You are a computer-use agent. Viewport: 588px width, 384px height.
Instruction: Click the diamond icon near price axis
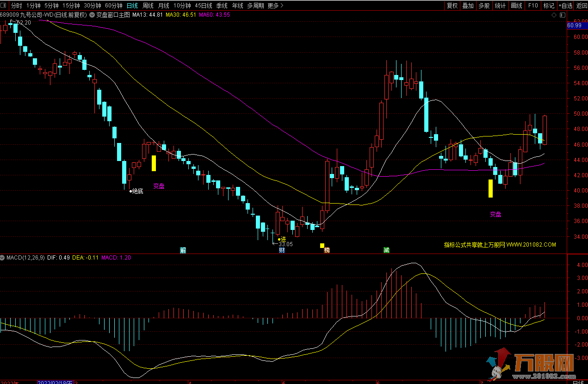[554, 15]
